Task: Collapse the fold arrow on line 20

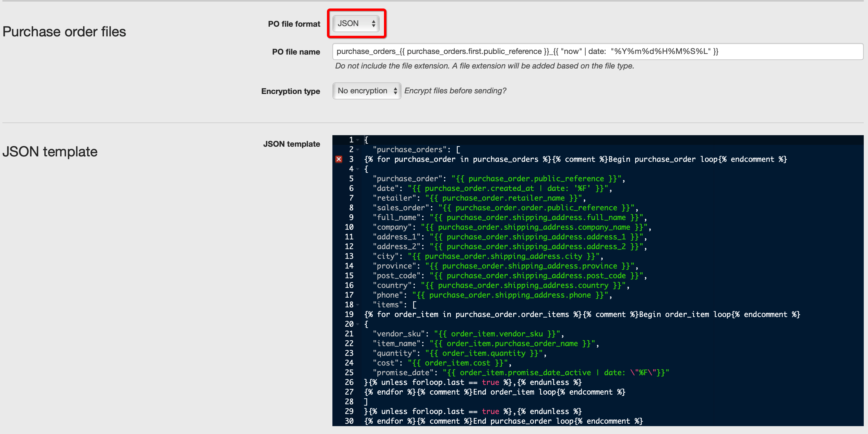Action: coord(358,324)
